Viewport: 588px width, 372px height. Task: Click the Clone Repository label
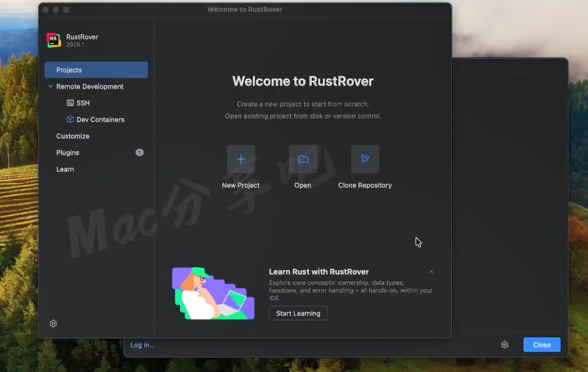[x=365, y=186]
